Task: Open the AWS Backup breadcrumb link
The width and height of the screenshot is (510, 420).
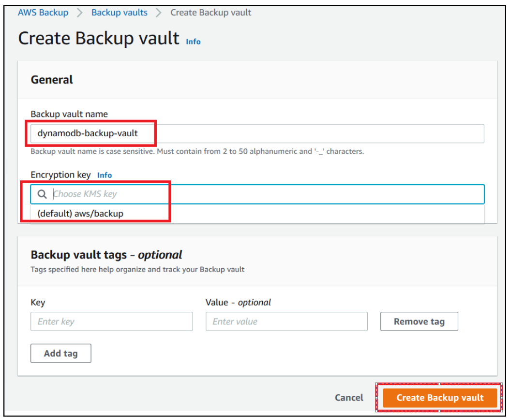Action: (x=43, y=13)
